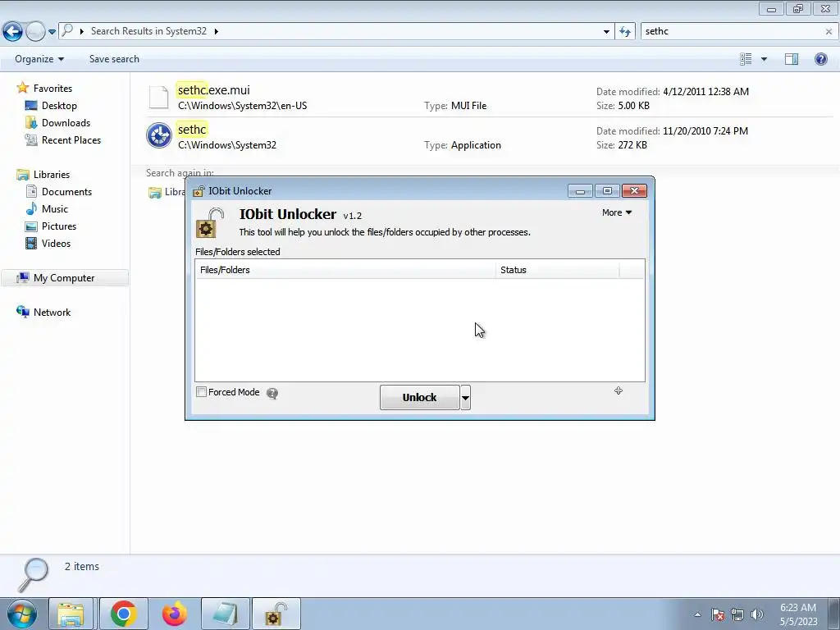
Task: Launch Firefox from the taskbar
Action: (175, 614)
